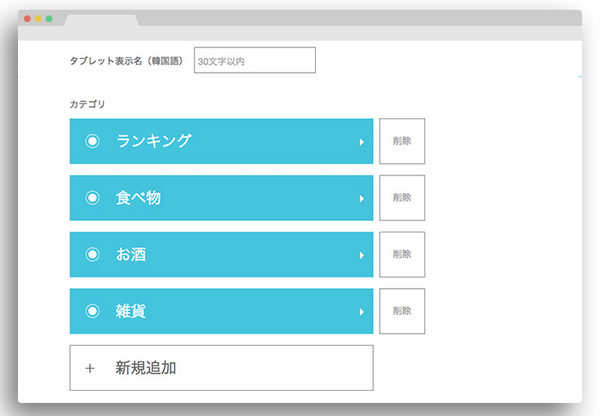Click the お酒 category label text
The image size is (600, 416).
132,255
